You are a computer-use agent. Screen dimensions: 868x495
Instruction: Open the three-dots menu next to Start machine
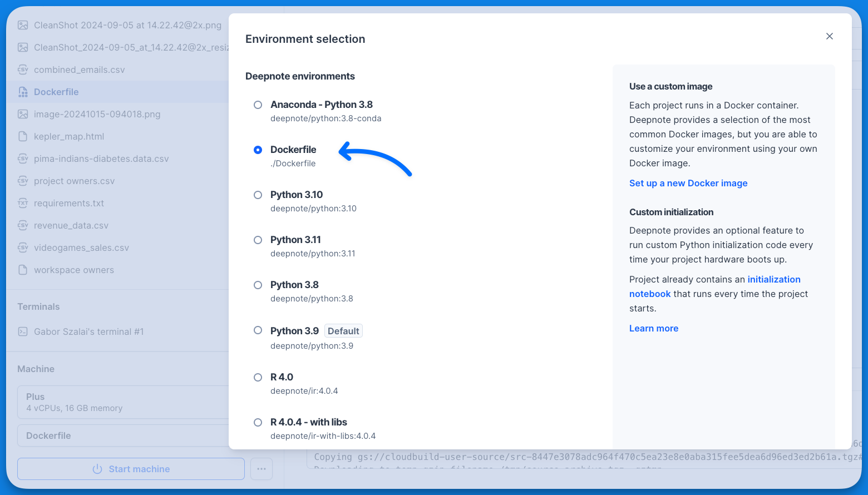[x=262, y=469]
